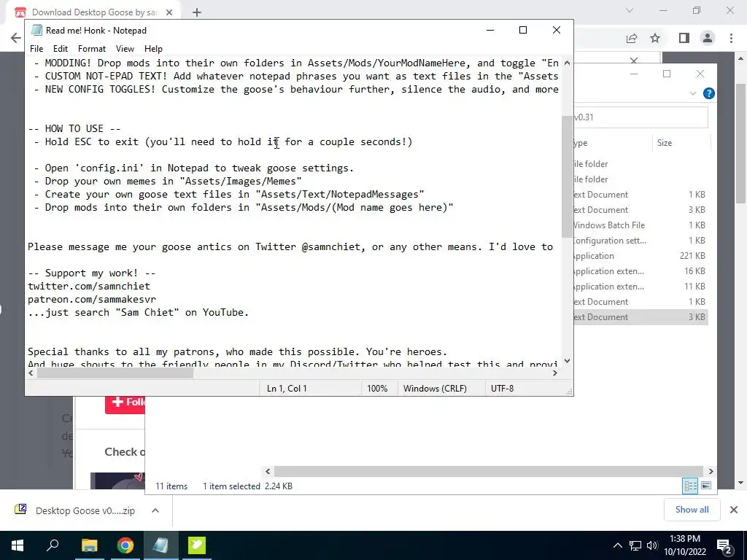
Task: Open the Format menu in Notepad
Action: pos(92,49)
